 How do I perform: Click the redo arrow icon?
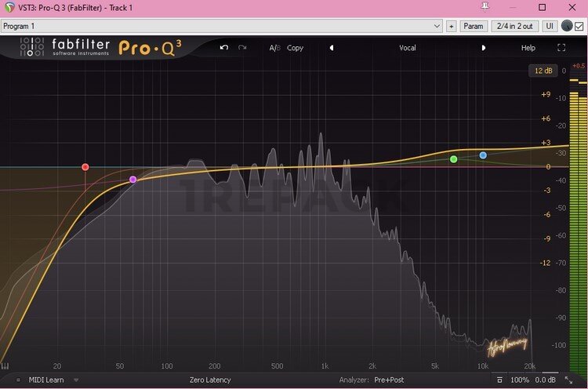click(242, 48)
